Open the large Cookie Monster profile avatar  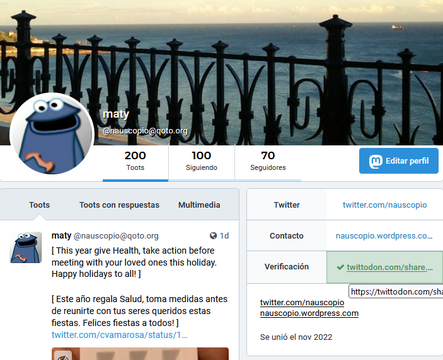pos(52,134)
